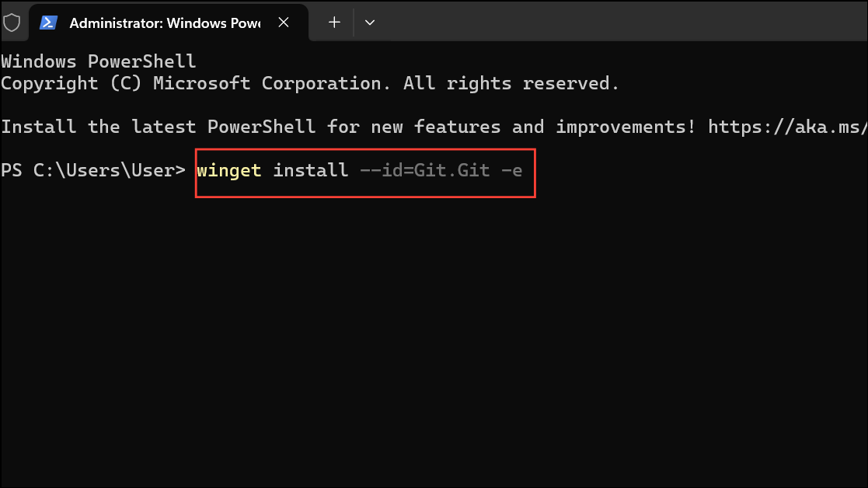The height and width of the screenshot is (488, 868).
Task: Click the Microsoft Corporation text
Action: [x=267, y=83]
